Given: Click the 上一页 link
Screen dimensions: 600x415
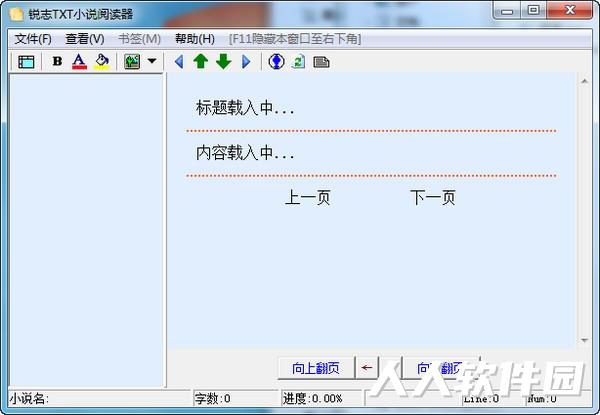Looking at the screenshot, I should click(x=308, y=198).
